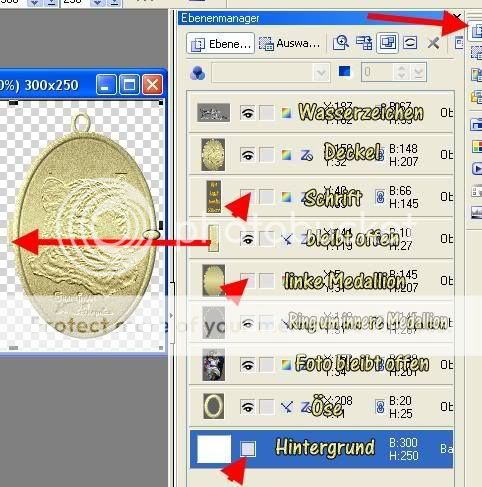Image resolution: width=482 pixels, height=487 pixels.
Task: Click the oval mask icon in Ebenenmanager toolbar
Action: [x=410, y=43]
